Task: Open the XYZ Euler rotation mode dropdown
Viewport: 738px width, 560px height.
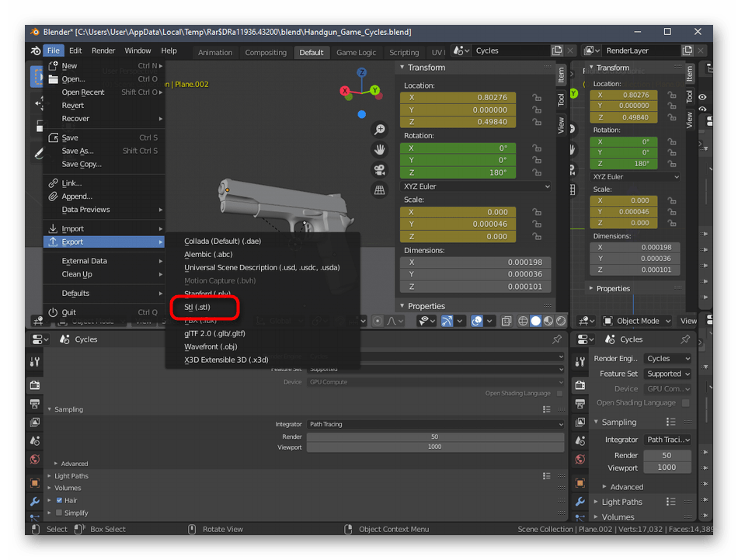Action: pos(475,186)
